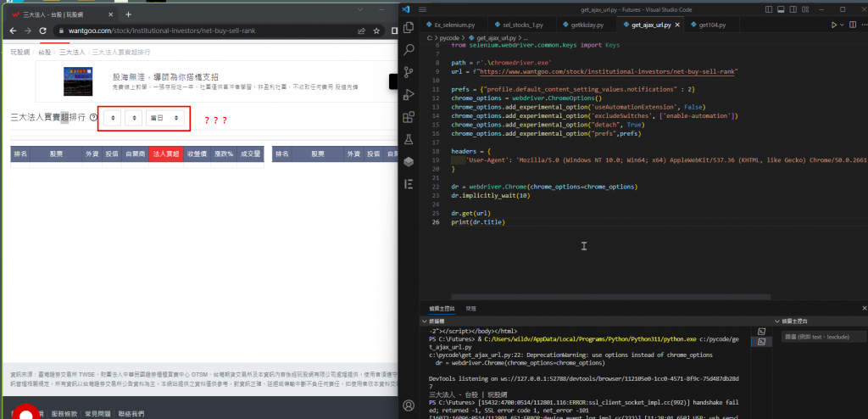Toggle primary sidebar layout icon in title bar
The height and width of the screenshot is (419, 868).
768,9
